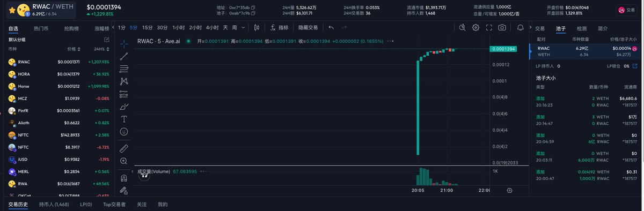Switch chart to 15分 interval
The image size is (644, 211).
tap(147, 27)
